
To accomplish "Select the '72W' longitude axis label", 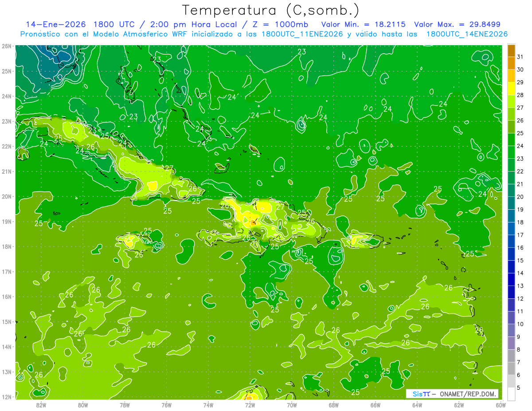I will click(250, 404).
